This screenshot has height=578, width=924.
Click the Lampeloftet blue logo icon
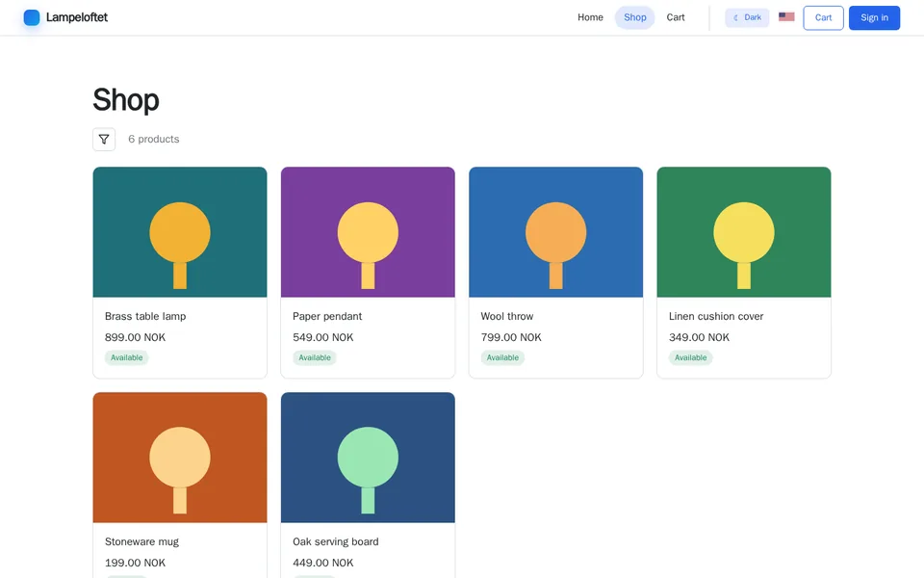[32, 17]
